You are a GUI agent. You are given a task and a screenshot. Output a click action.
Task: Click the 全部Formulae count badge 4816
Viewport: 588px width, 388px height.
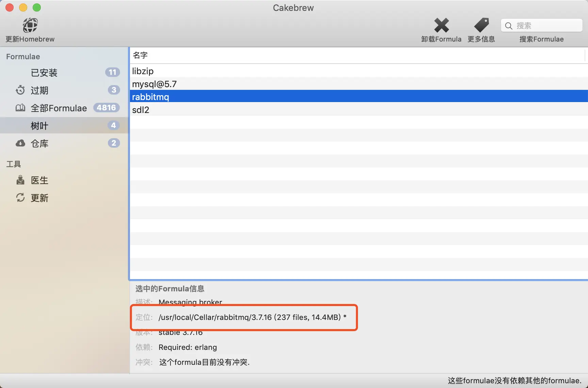[107, 108]
